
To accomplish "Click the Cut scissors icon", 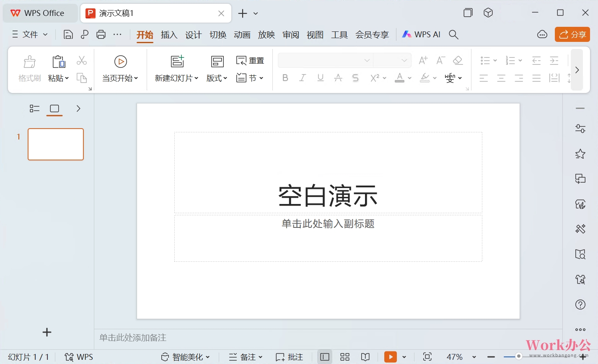I will coord(82,61).
